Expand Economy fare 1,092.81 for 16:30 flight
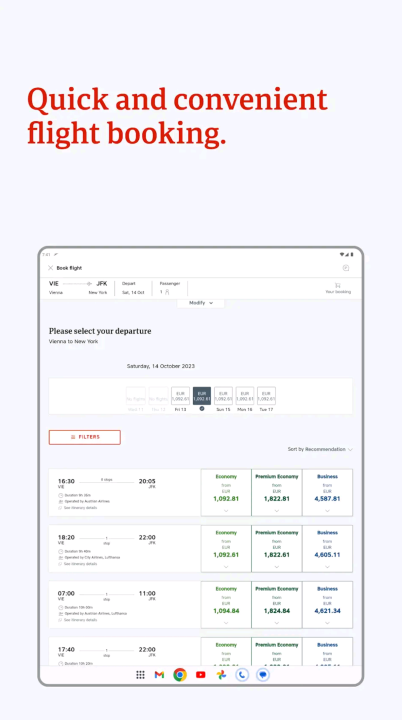The image size is (402, 720). coord(226,492)
